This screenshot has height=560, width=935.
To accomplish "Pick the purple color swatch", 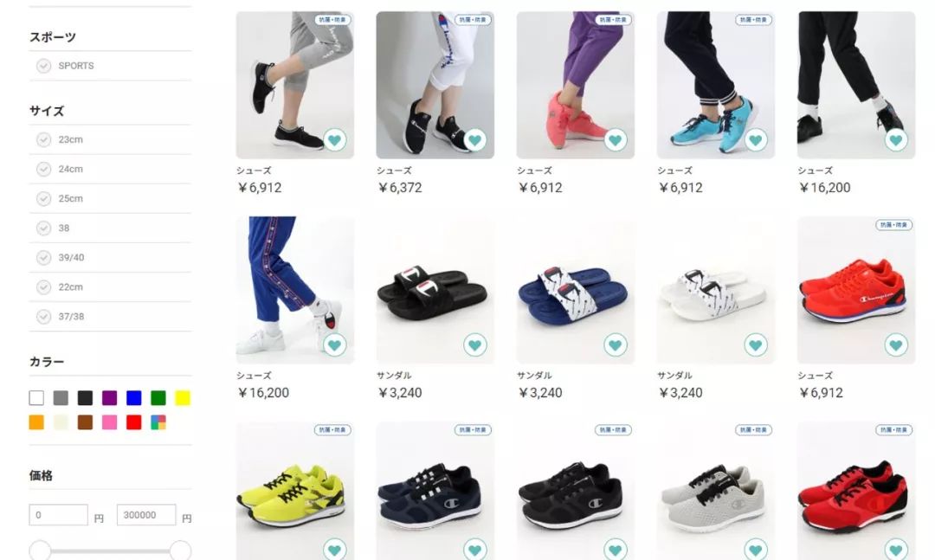I will point(110,398).
